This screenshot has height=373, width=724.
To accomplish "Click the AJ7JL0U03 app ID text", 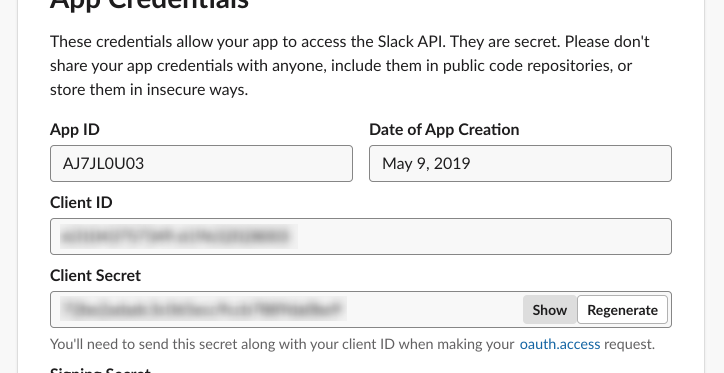I will (x=103, y=163).
